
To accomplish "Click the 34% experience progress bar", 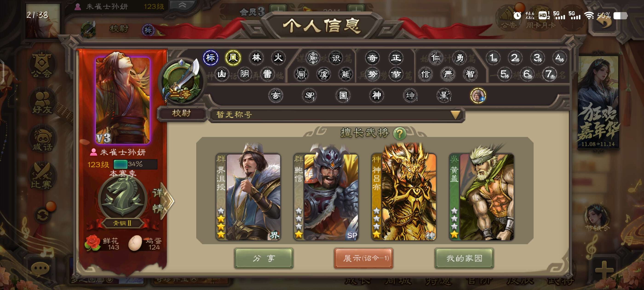I will (x=135, y=164).
